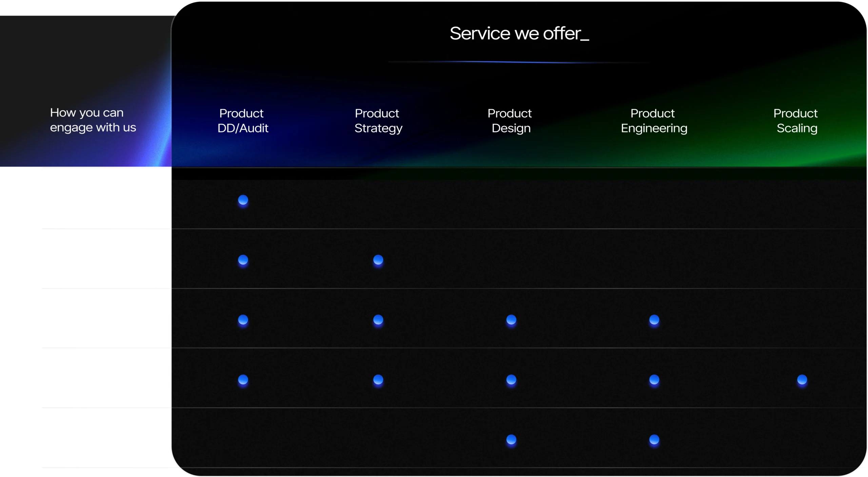Select the Product Design column heading

tap(511, 121)
